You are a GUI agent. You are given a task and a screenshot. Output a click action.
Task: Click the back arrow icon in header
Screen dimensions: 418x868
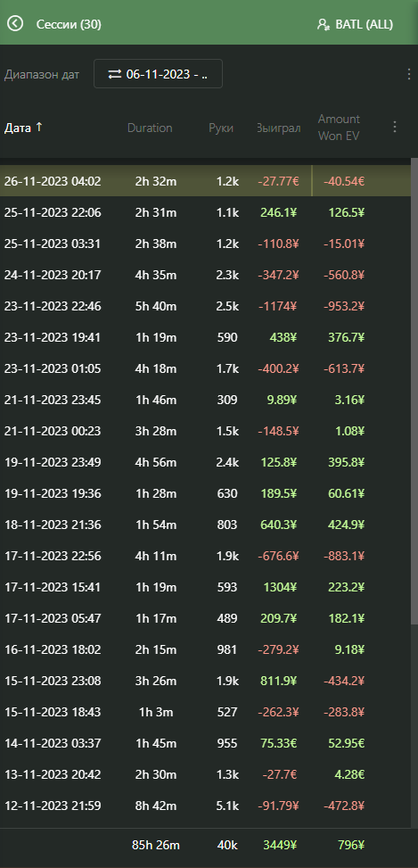[x=15, y=23]
